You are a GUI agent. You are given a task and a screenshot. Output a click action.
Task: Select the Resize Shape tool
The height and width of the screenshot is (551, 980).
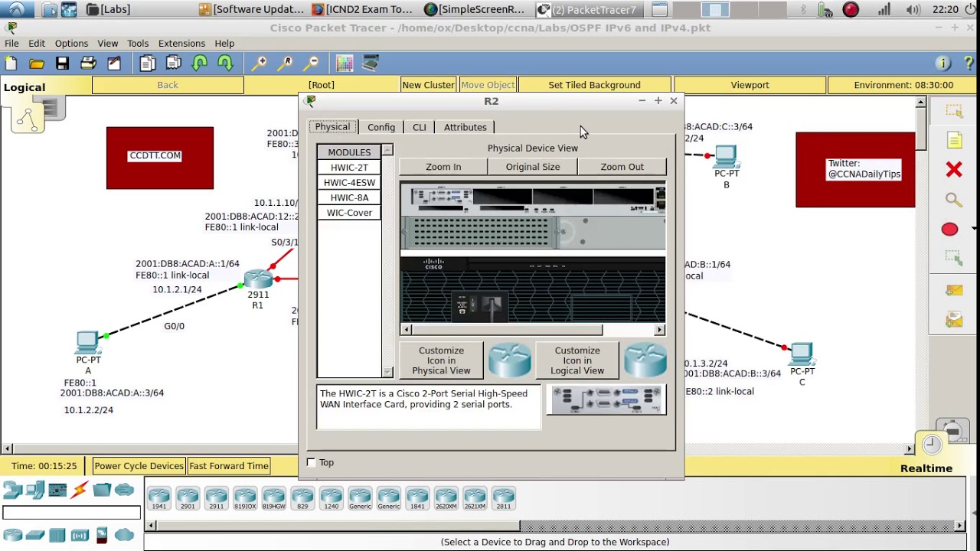[x=954, y=258]
